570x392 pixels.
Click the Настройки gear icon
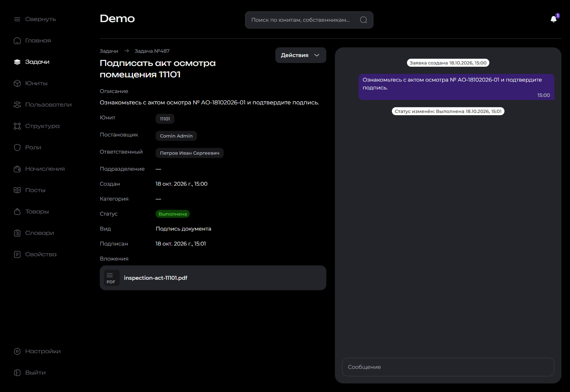(17, 351)
